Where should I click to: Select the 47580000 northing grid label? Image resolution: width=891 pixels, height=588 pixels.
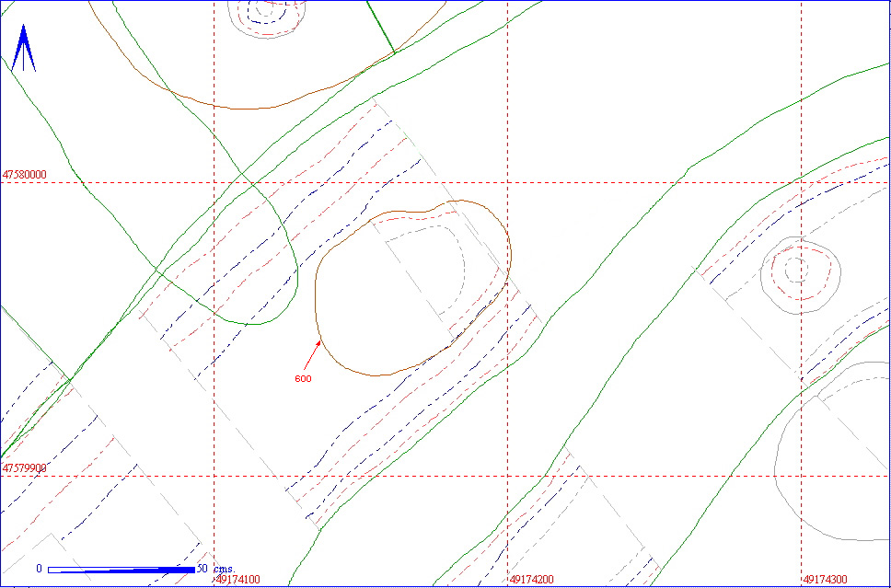[x=25, y=175]
